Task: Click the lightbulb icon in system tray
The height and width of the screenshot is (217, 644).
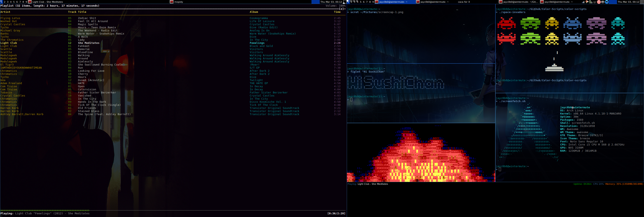Action: [x=587, y=2]
